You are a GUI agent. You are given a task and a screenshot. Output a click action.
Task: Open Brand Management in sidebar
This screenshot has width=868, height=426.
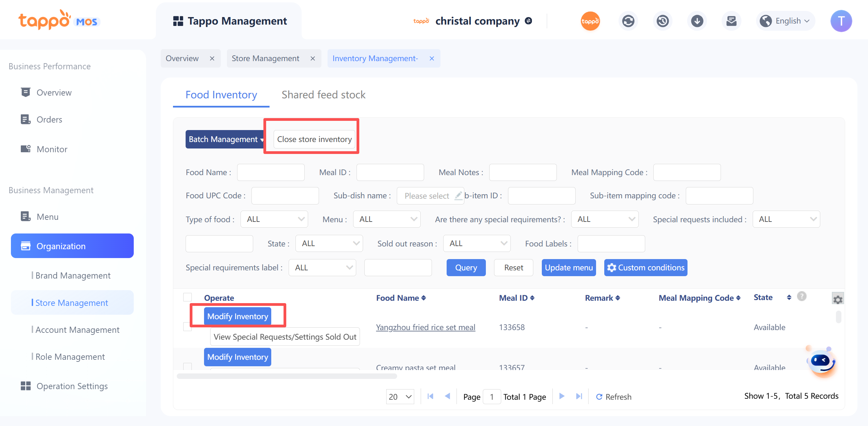tap(73, 275)
